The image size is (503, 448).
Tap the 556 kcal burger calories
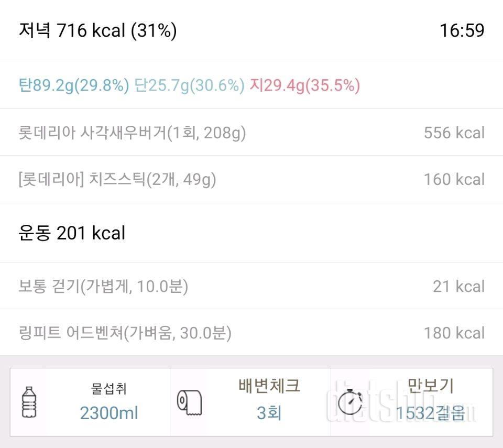(454, 133)
